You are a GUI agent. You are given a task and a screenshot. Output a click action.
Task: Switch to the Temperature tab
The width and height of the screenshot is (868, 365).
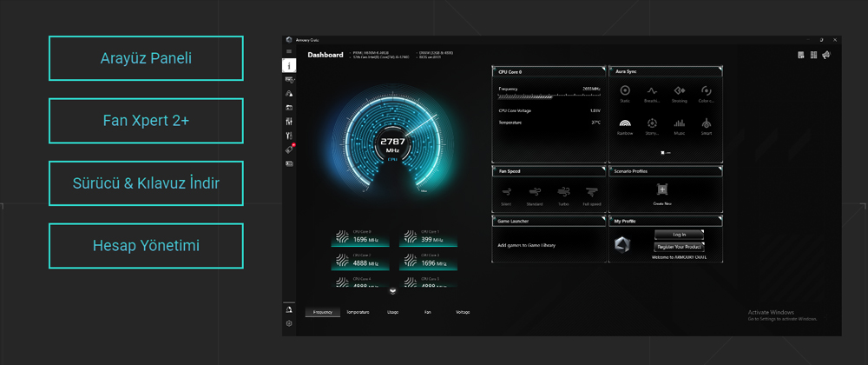click(x=358, y=312)
